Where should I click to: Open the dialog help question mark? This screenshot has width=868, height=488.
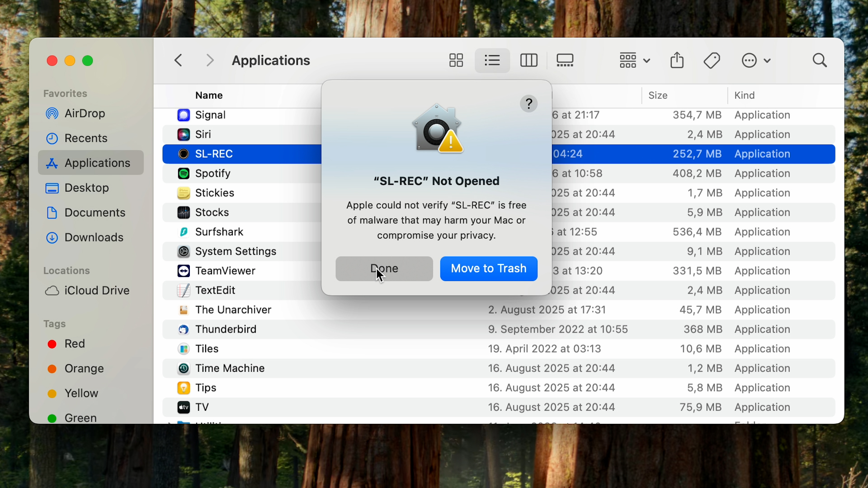528,104
